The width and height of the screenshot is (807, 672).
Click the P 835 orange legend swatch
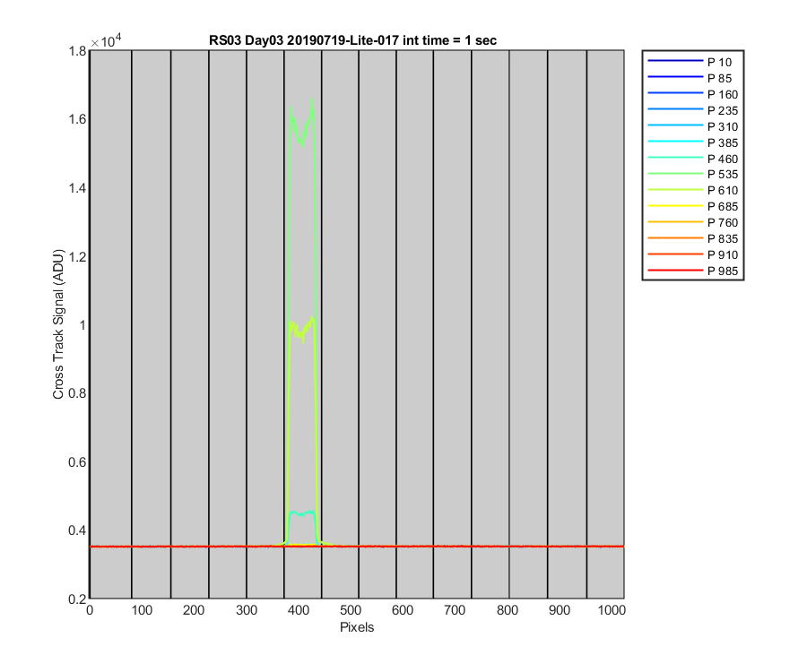[675, 238]
